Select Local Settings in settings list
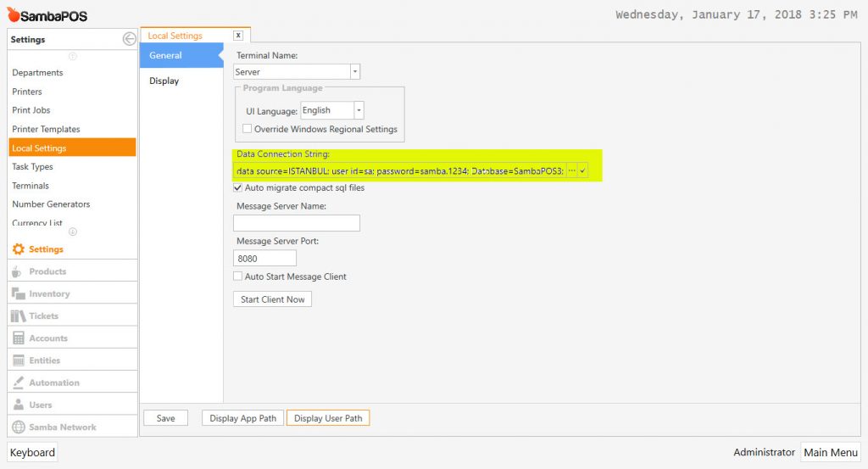Image resolution: width=868 pixels, height=469 pixels. pos(72,148)
